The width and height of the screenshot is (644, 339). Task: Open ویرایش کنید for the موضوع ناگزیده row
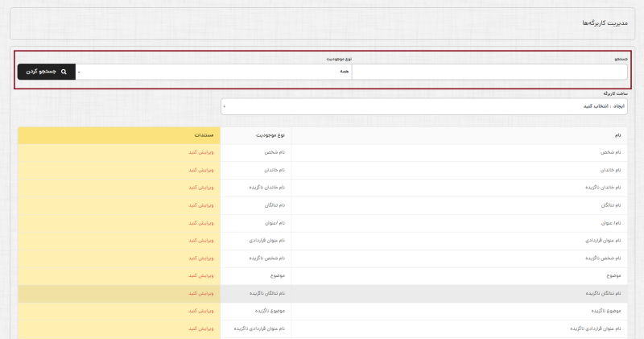click(x=202, y=311)
